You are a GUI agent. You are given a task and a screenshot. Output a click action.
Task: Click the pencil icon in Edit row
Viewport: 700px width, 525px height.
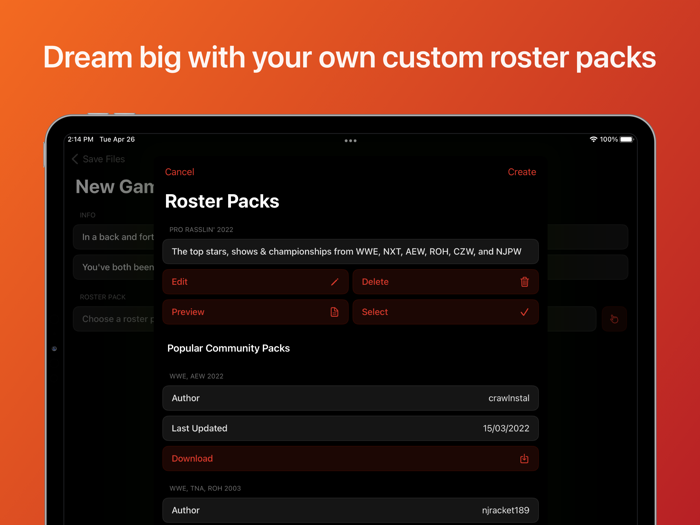tap(335, 282)
